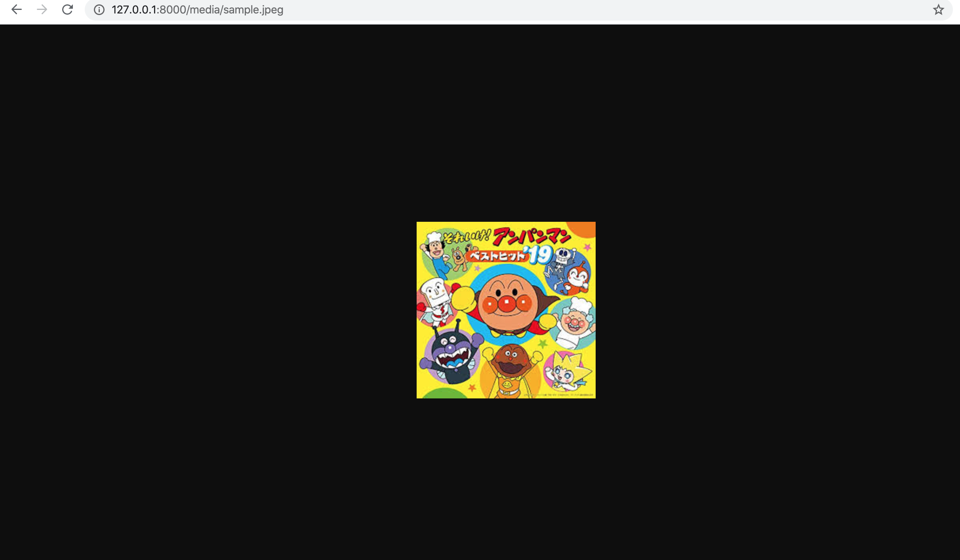The width and height of the screenshot is (960, 560).
Task: Bookmark this page with the star
Action: coord(938,10)
